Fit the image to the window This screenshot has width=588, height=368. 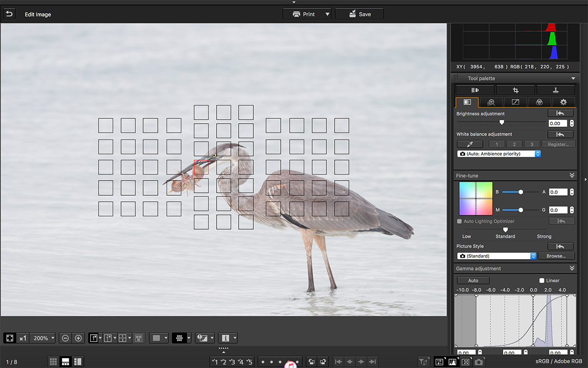(10, 338)
